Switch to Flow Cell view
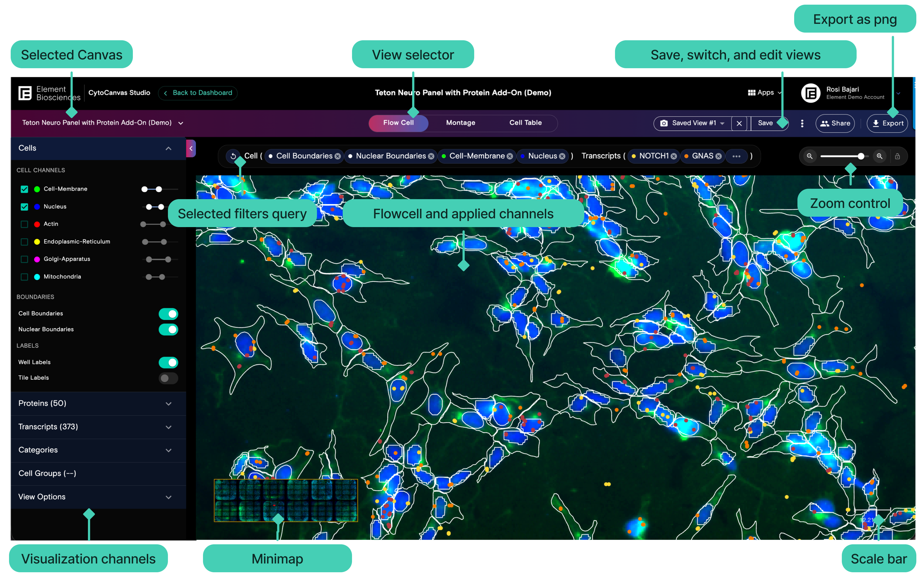Screen dimensions: 924x578 pyautogui.click(x=398, y=123)
